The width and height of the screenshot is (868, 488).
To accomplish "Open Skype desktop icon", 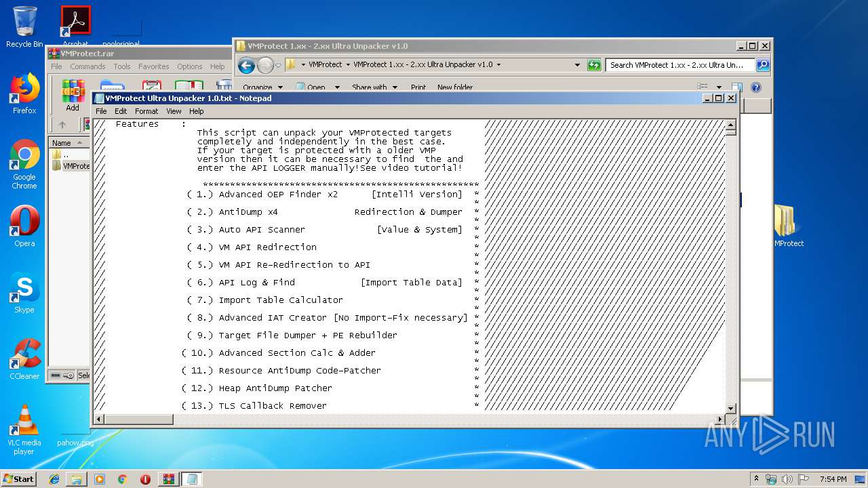I will point(24,293).
